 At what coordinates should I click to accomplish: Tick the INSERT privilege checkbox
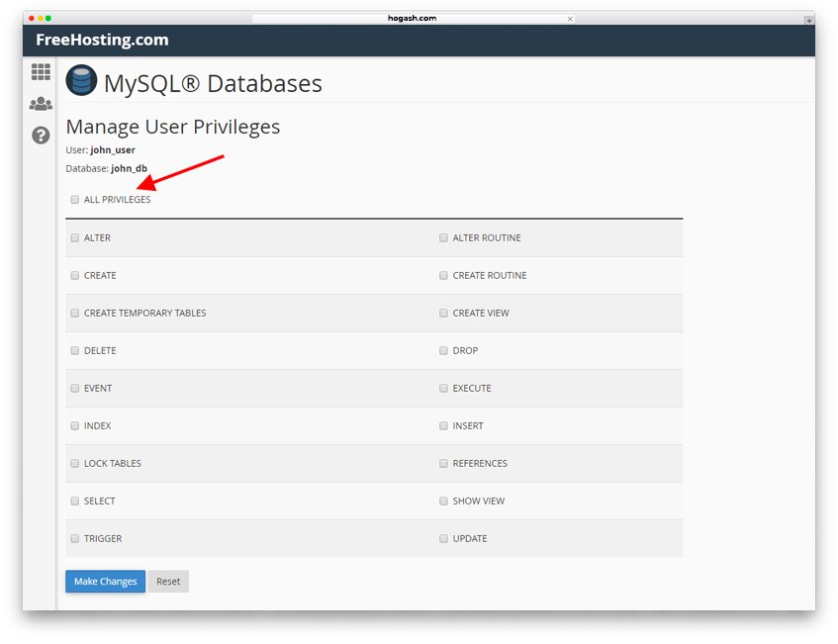443,425
